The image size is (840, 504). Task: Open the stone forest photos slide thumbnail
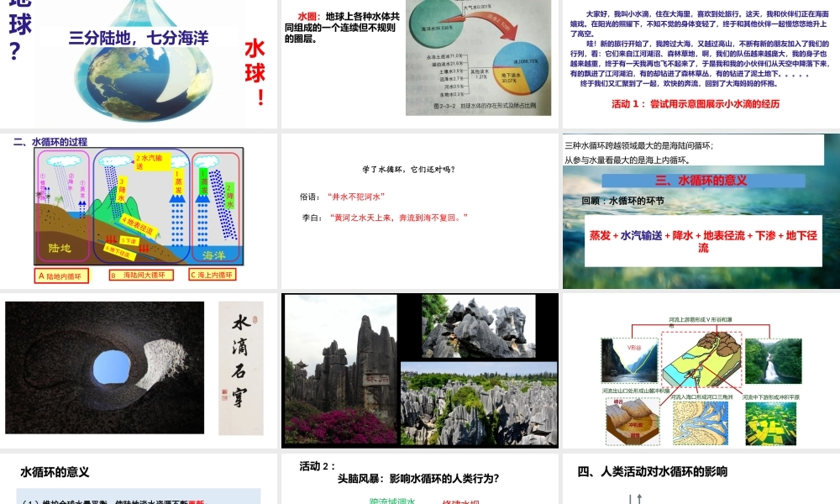point(420,370)
